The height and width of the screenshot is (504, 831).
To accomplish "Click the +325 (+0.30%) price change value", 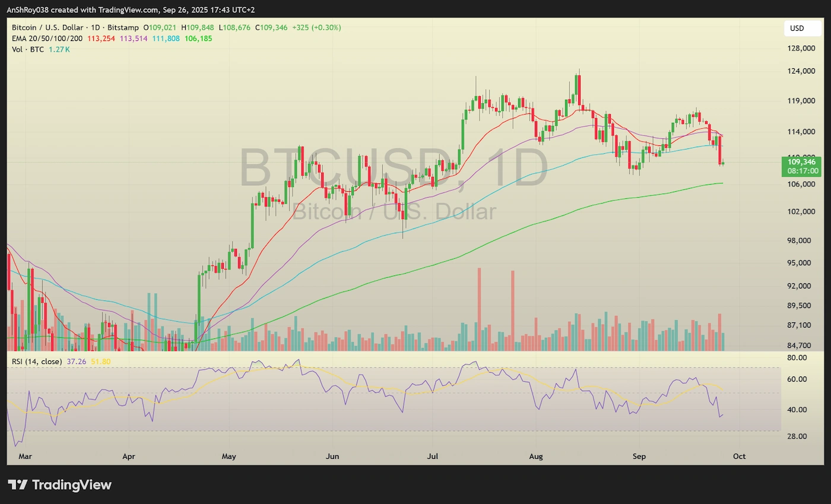I will (x=316, y=27).
